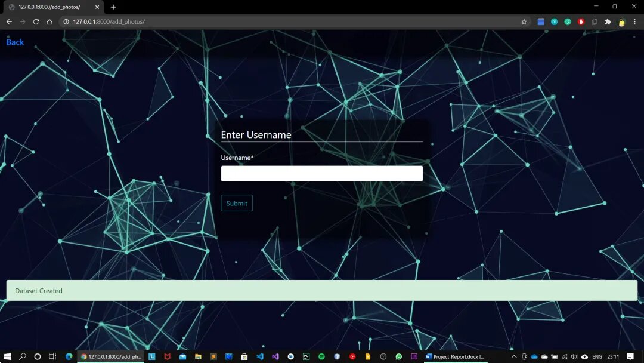Open Visual Studio Code from the taskbar
This screenshot has width=644, height=363.
(259, 356)
